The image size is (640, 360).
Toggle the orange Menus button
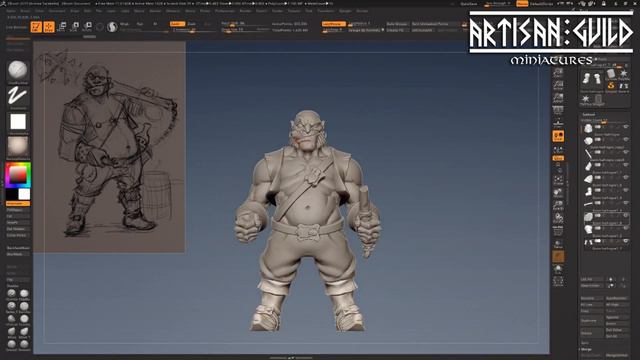pyautogui.click(x=522, y=4)
